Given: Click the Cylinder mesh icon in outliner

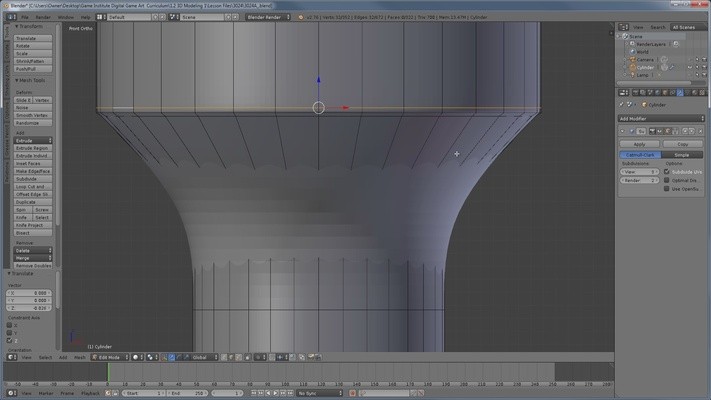Looking at the screenshot, I should [x=631, y=67].
